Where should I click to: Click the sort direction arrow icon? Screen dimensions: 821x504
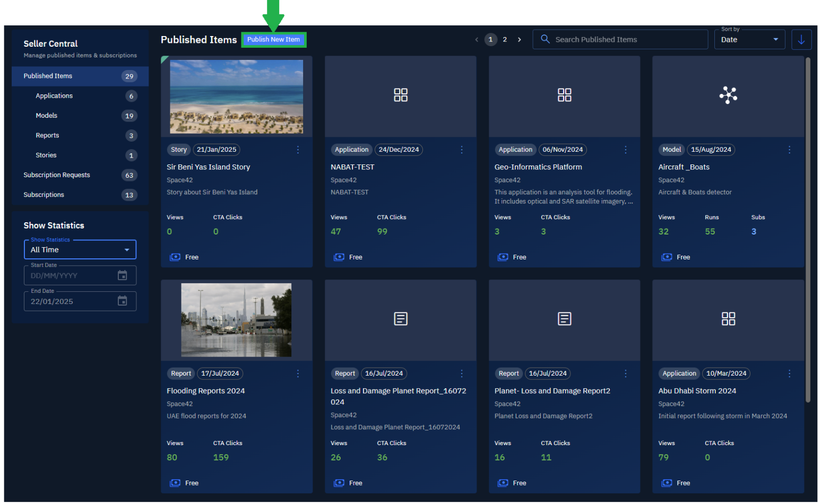(x=801, y=40)
